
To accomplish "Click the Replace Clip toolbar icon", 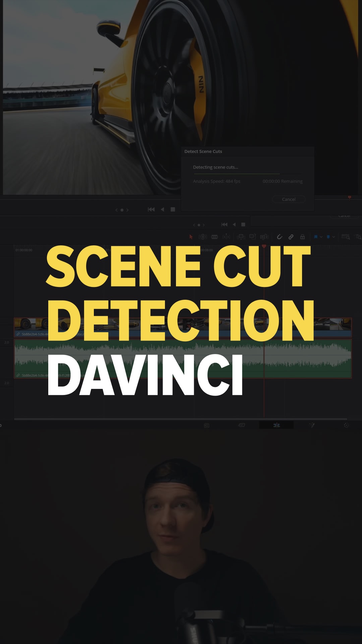I will tap(264, 237).
